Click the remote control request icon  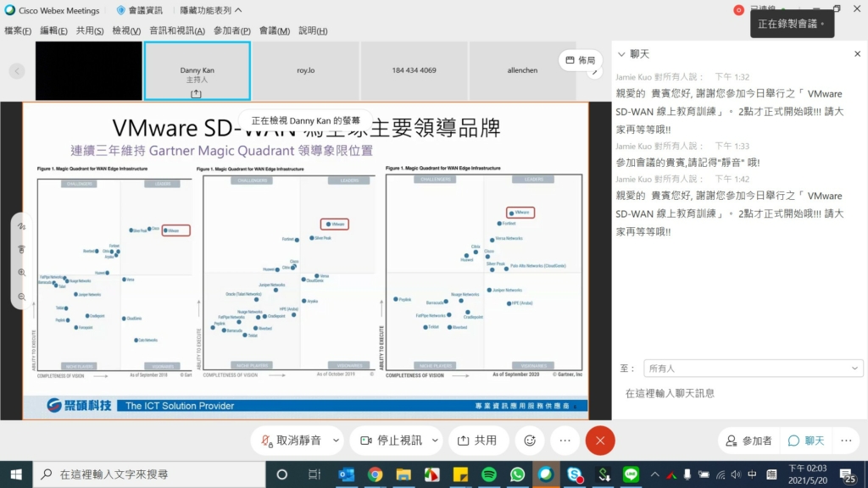(21, 250)
